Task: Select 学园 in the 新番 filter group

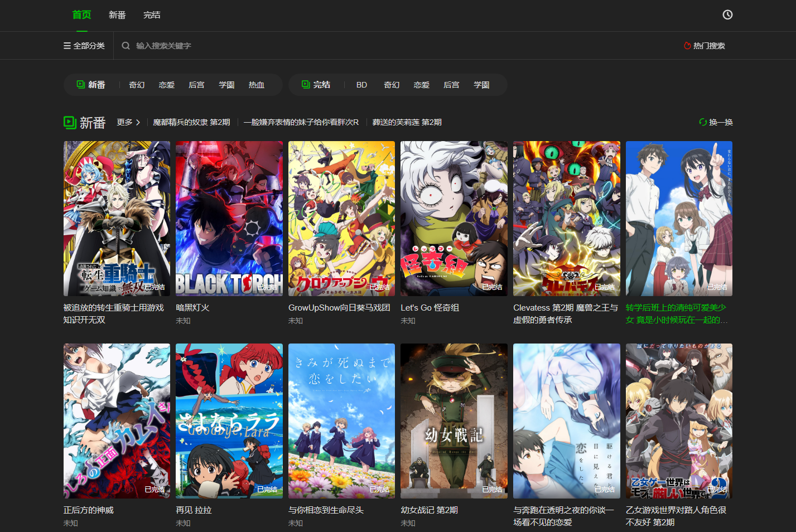Action: 226,85
